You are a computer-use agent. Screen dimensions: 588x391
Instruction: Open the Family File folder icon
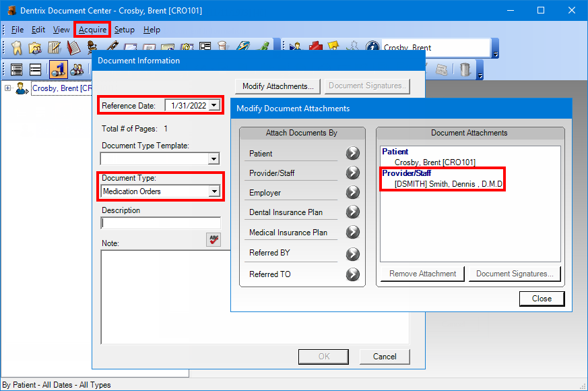tap(35, 48)
